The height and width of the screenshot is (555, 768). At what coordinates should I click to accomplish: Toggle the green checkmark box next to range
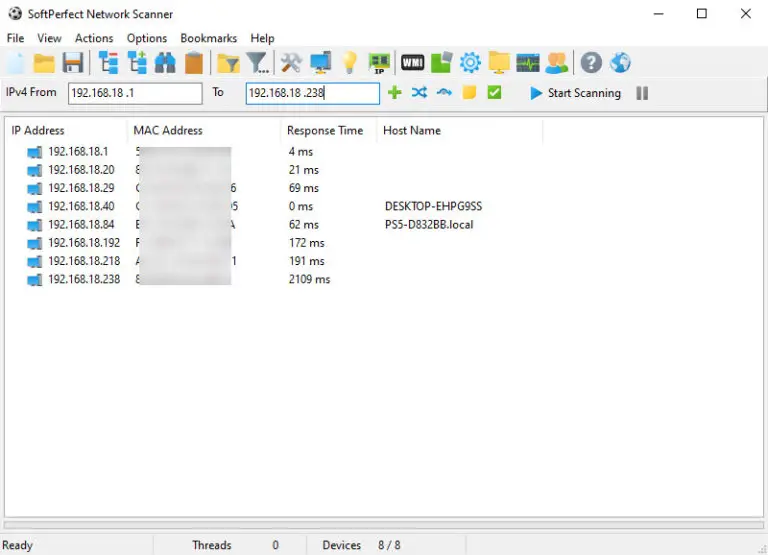pyautogui.click(x=494, y=93)
